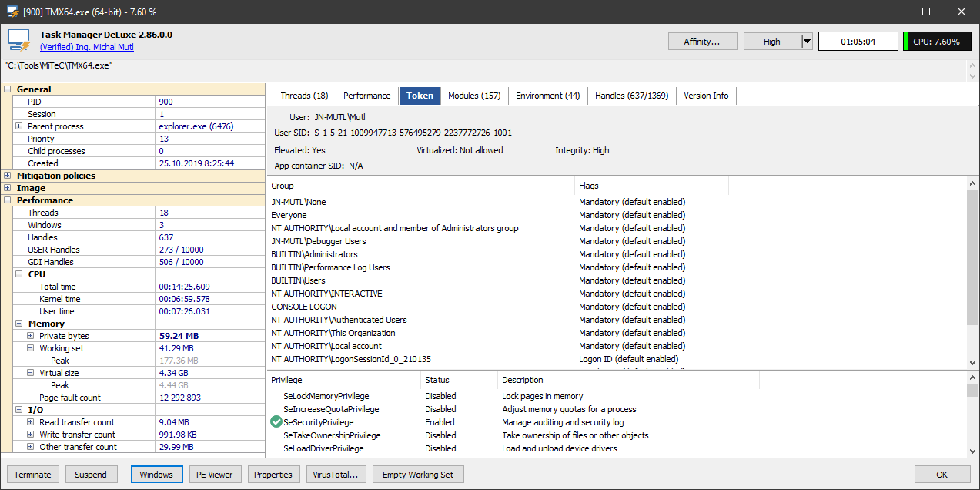Expand the Read transfer count node
The height and width of the screenshot is (490, 980).
[31, 422]
